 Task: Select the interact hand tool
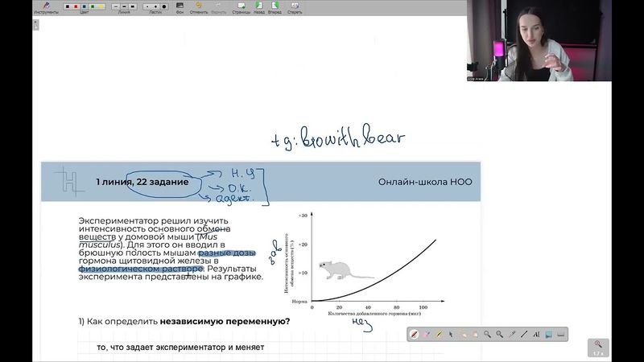coord(463,335)
